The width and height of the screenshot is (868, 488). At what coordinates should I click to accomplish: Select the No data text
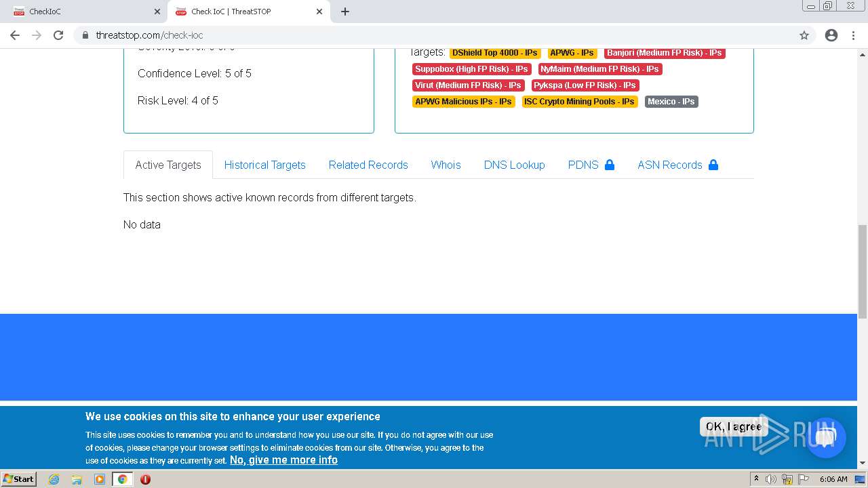click(142, 224)
